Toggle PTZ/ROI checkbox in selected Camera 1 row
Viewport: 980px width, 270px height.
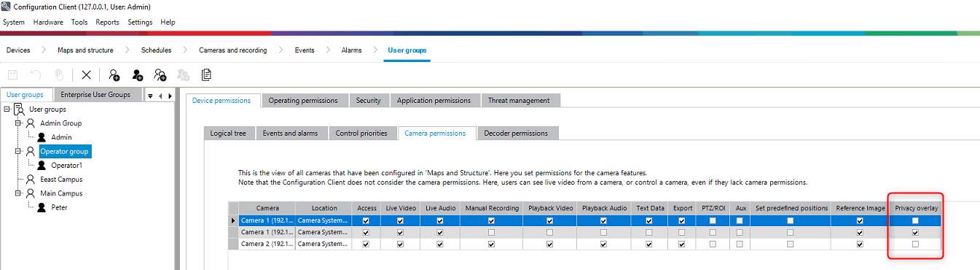(713, 220)
